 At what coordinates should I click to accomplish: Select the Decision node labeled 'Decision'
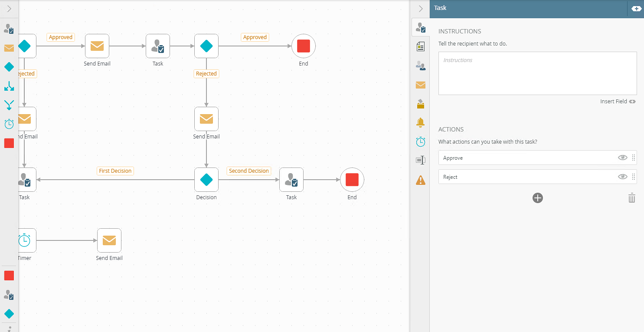coord(206,180)
